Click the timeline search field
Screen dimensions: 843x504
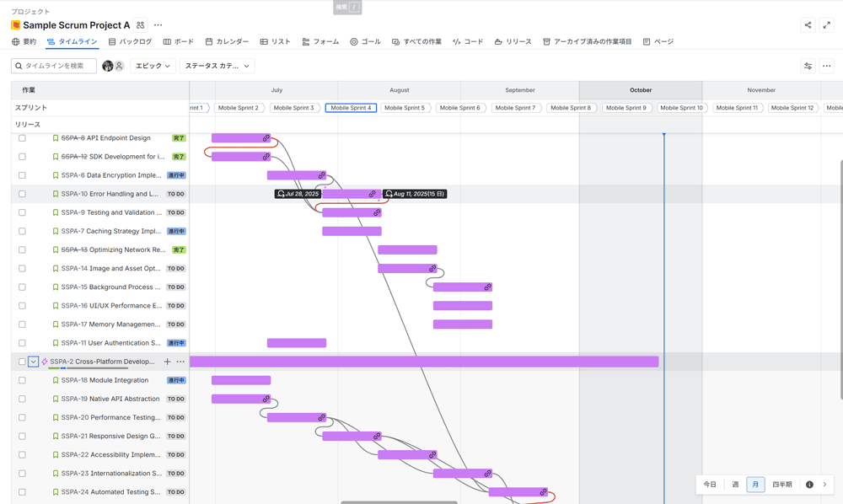pyautogui.click(x=56, y=66)
